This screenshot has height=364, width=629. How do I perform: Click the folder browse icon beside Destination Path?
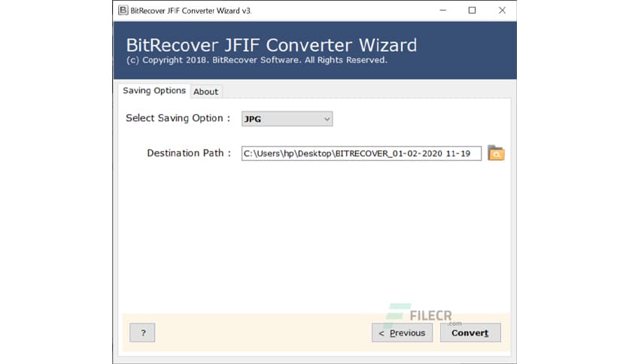pos(496,153)
